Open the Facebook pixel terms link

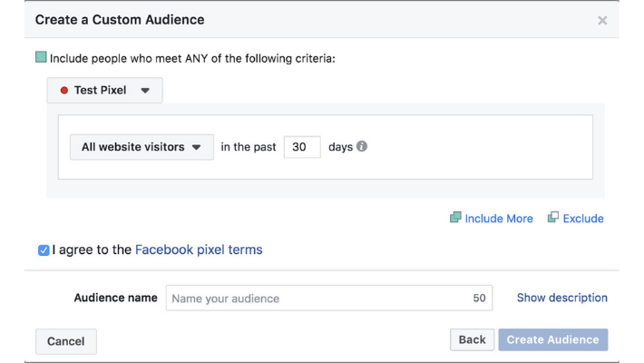[199, 250]
